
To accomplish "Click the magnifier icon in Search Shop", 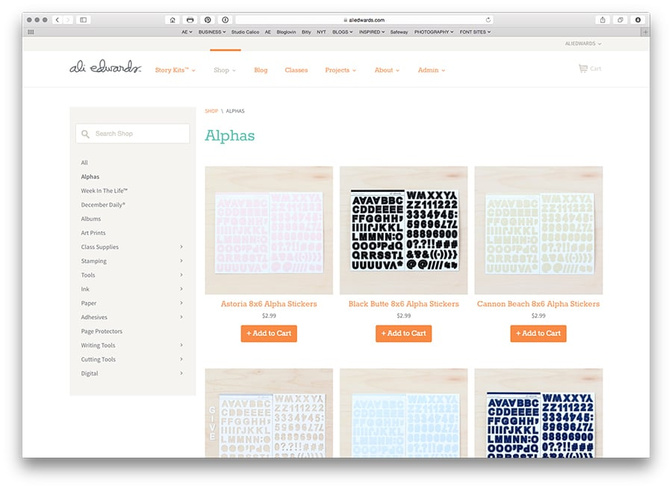I will point(85,134).
